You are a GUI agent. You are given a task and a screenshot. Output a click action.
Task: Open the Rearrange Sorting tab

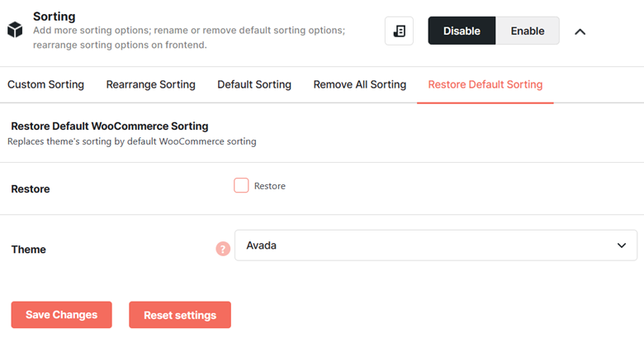pyautogui.click(x=151, y=84)
